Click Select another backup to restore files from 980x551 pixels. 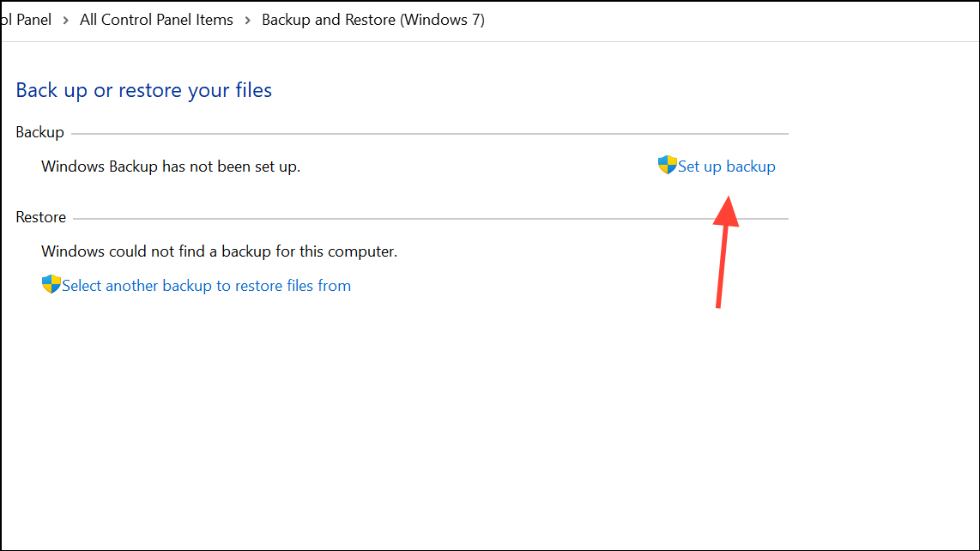coord(204,285)
